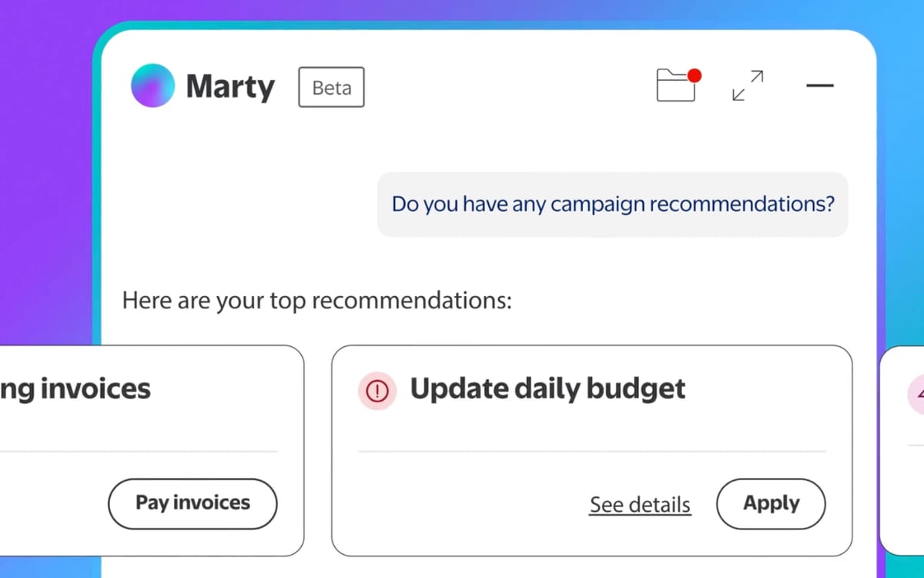This screenshot has width=924, height=578.
Task: Click the warning icon on Update daily budget card
Action: (377, 391)
